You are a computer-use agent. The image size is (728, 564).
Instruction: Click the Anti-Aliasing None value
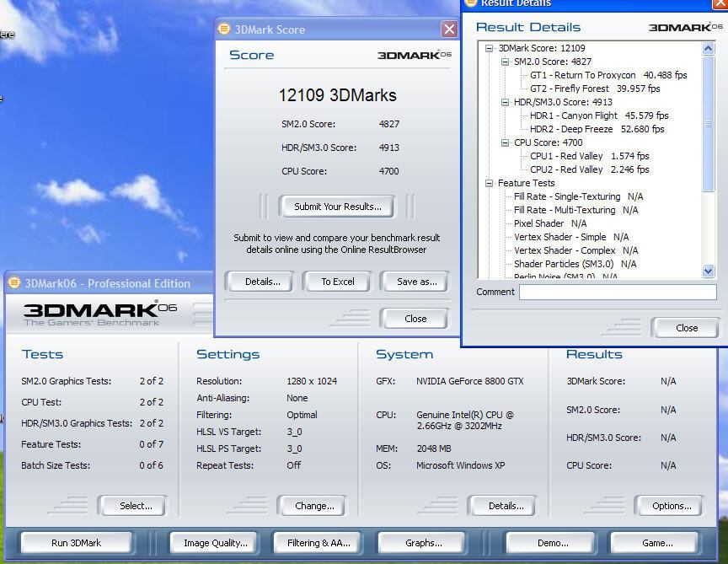[x=297, y=398]
